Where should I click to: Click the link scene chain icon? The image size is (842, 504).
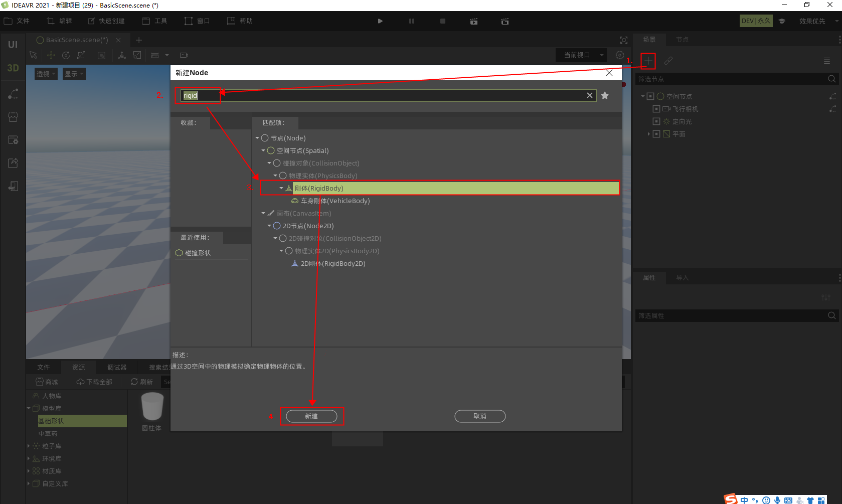tap(668, 61)
